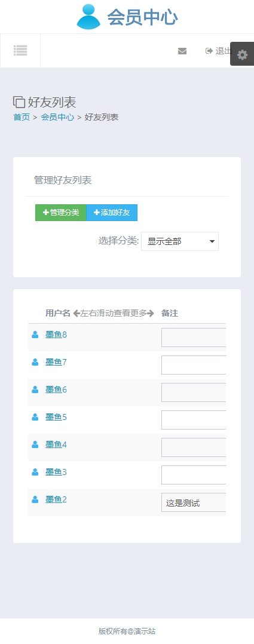This screenshot has height=644, width=254.
Task: Open the 墨鱼4 user profile link
Action: [56, 445]
